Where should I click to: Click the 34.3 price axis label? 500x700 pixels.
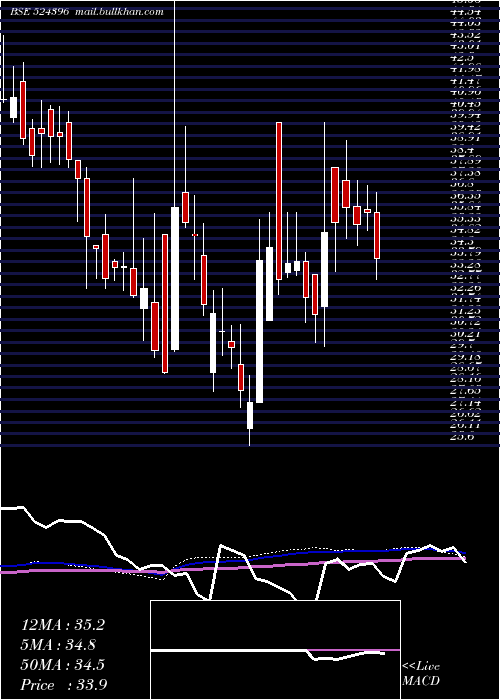tap(462, 242)
